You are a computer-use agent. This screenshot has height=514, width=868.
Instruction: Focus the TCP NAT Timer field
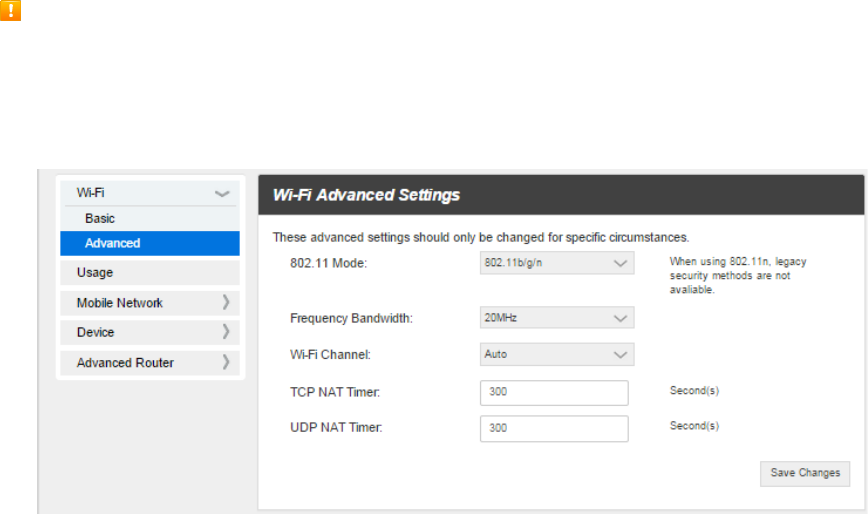coord(554,392)
